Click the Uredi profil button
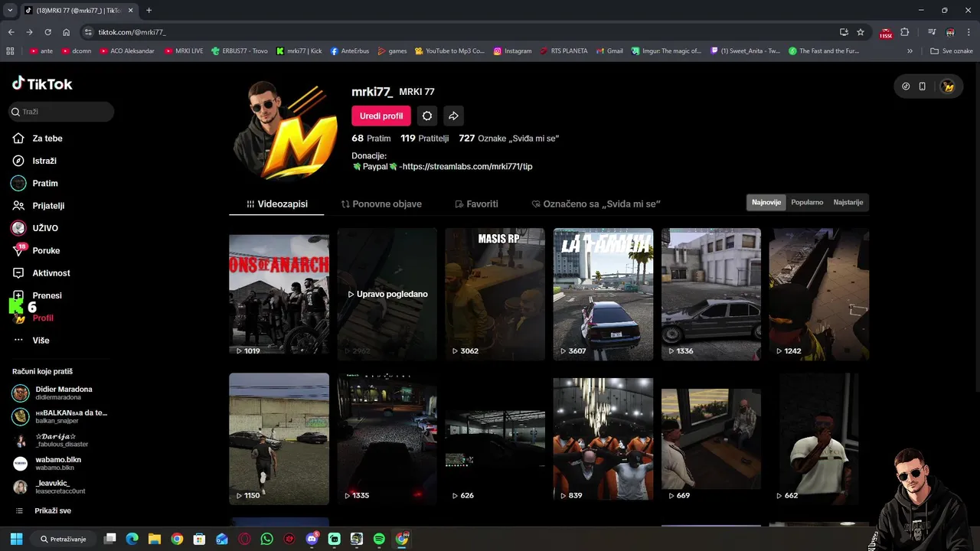980x551 pixels. [381, 116]
